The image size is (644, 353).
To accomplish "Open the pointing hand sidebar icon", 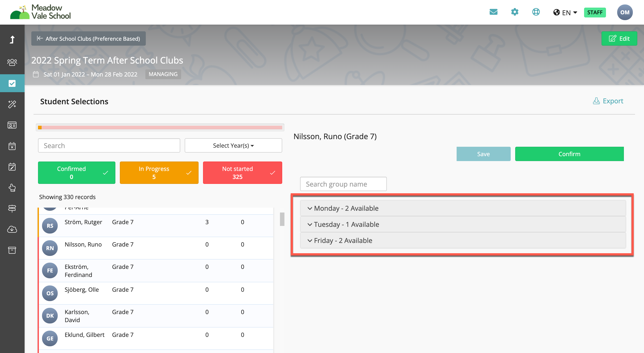I will pos(12,188).
